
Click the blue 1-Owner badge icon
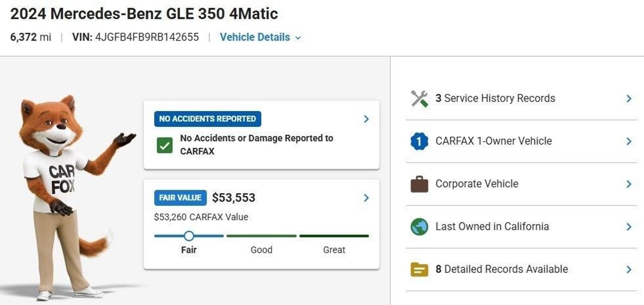pos(419,141)
